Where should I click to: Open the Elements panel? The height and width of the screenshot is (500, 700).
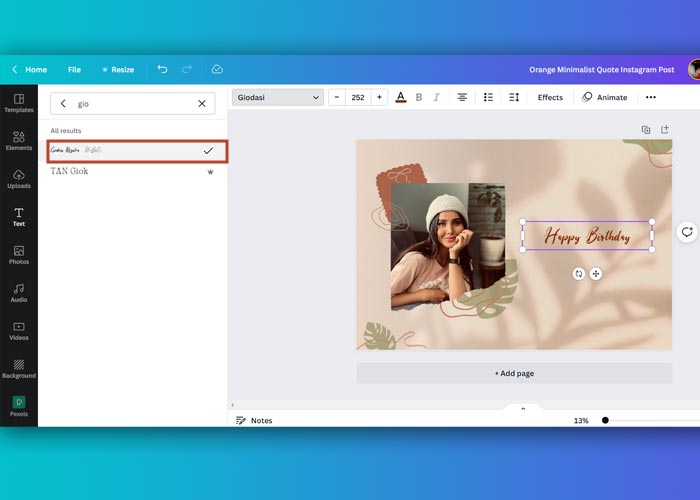point(19,141)
